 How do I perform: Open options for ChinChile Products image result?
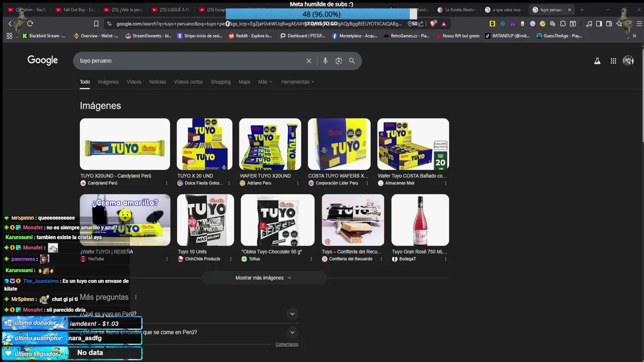[230, 259]
